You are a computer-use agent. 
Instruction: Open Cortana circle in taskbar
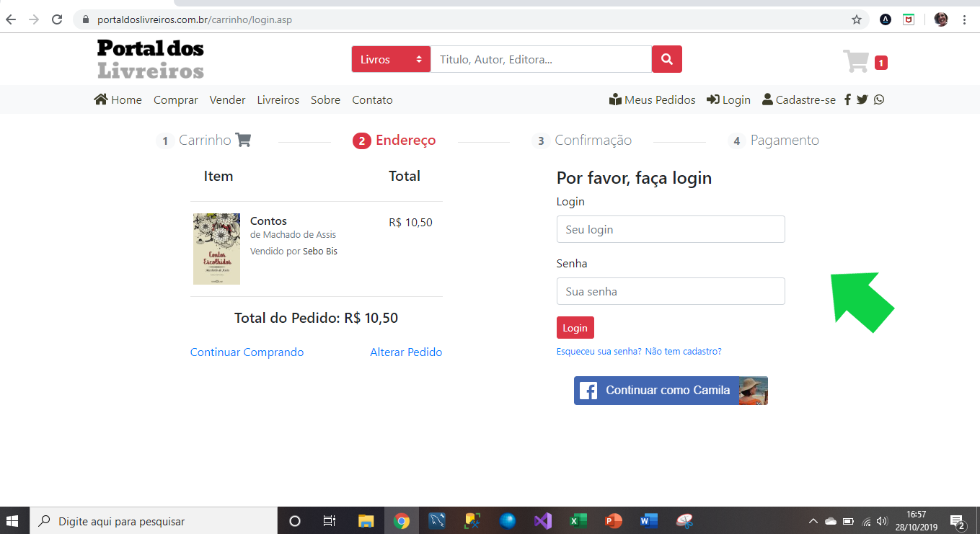[294, 521]
